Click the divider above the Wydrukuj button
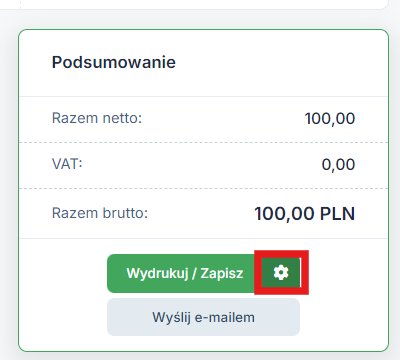This screenshot has height=360, width=400. pos(203,239)
